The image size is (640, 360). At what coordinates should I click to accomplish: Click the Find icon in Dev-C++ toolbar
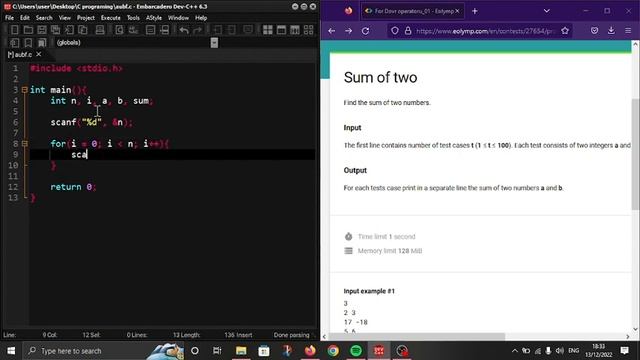pos(119,30)
